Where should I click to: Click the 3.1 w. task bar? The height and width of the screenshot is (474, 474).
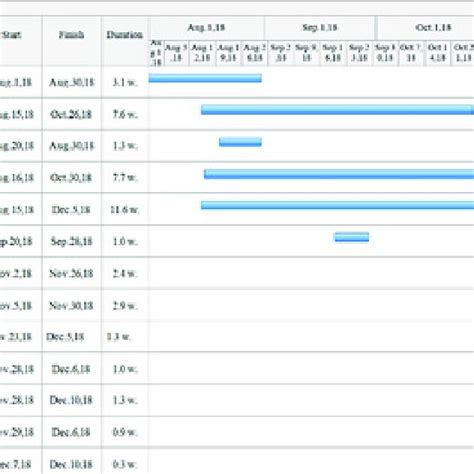pos(205,78)
